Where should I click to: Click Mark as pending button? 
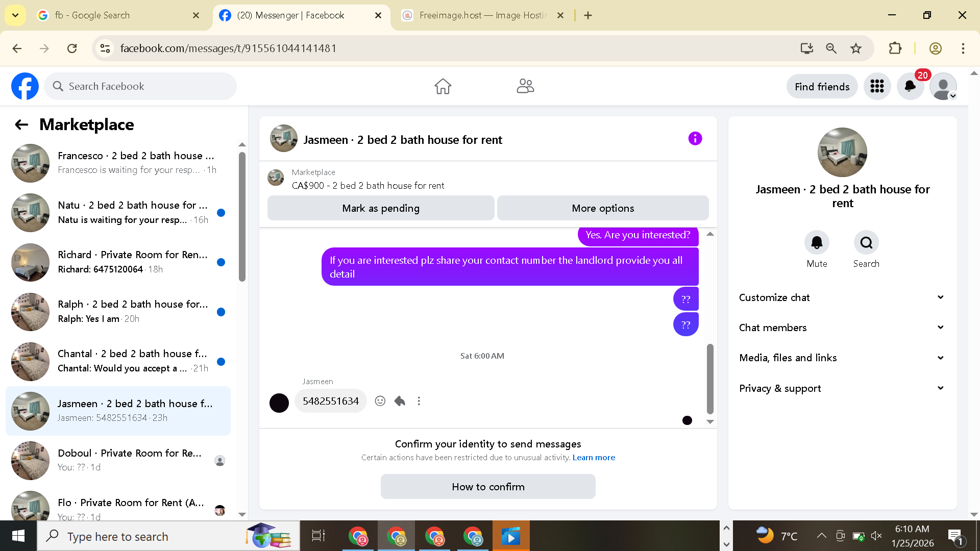381,208
